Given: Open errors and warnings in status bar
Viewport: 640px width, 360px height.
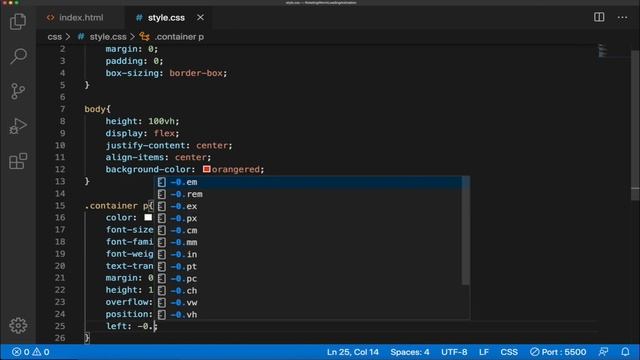Looking at the screenshot, I should click(x=31, y=352).
